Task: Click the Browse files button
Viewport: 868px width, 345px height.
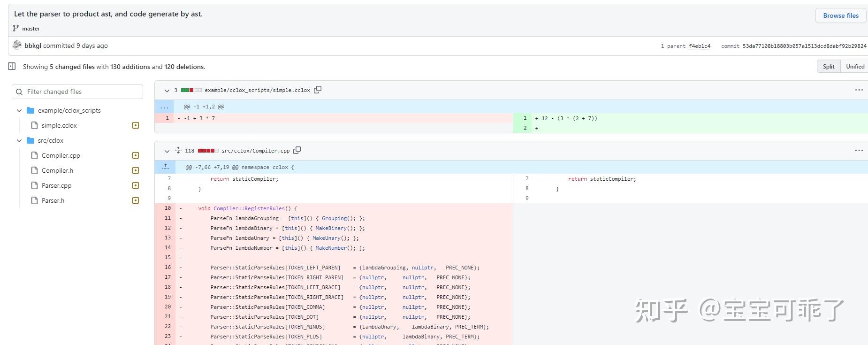Action: pos(840,15)
